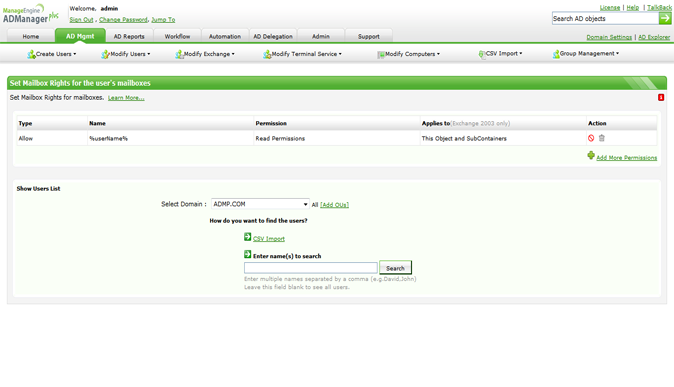The image size is (674, 387).
Task: Focus the Search AD objects field
Action: pyautogui.click(x=605, y=18)
